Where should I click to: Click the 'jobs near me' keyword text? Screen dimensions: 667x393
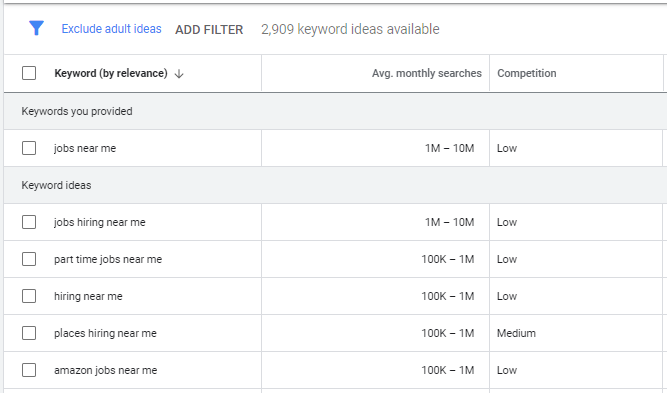coord(85,148)
